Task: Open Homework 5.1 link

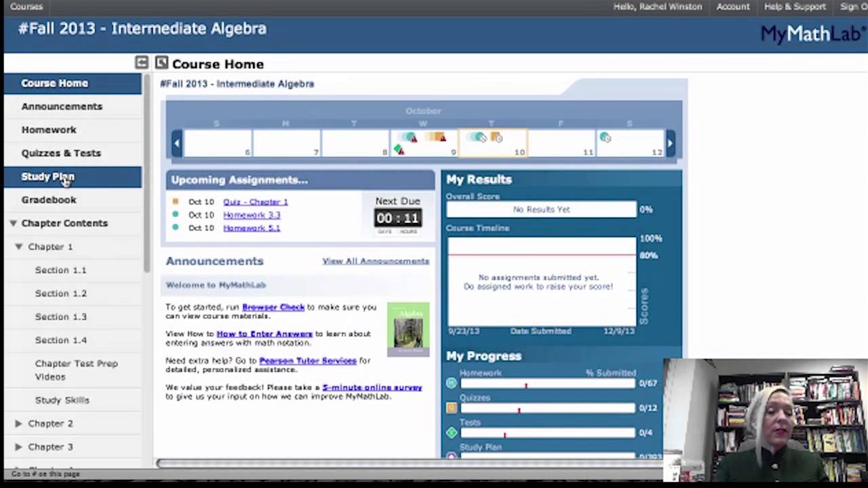Action: [x=252, y=228]
